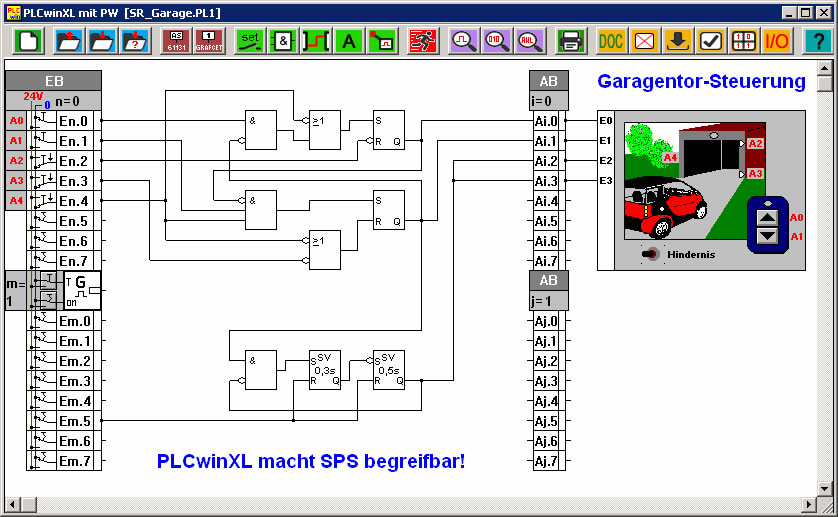This screenshot has width=838, height=517.
Task: Select the SV 0,3s timer block
Action: click(x=325, y=370)
